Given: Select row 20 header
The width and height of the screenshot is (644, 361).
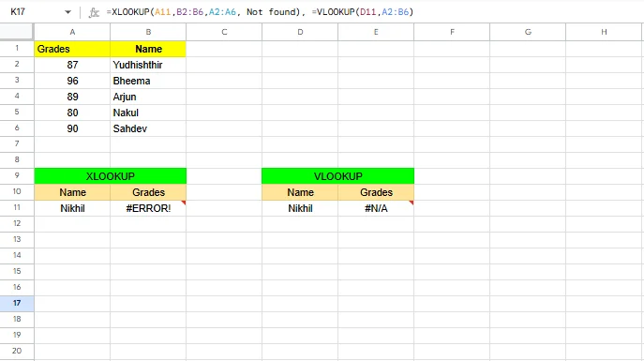Looking at the screenshot, I should (x=17, y=351).
